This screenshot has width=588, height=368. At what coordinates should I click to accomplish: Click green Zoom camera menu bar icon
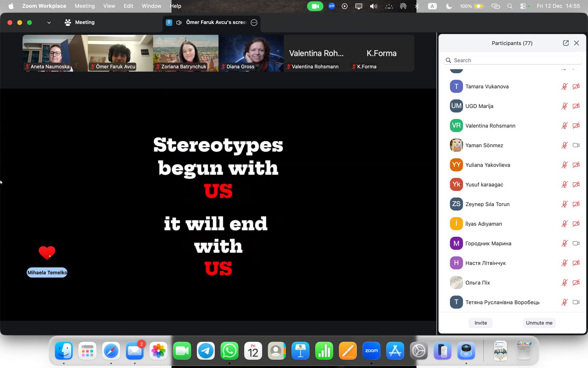pos(315,6)
